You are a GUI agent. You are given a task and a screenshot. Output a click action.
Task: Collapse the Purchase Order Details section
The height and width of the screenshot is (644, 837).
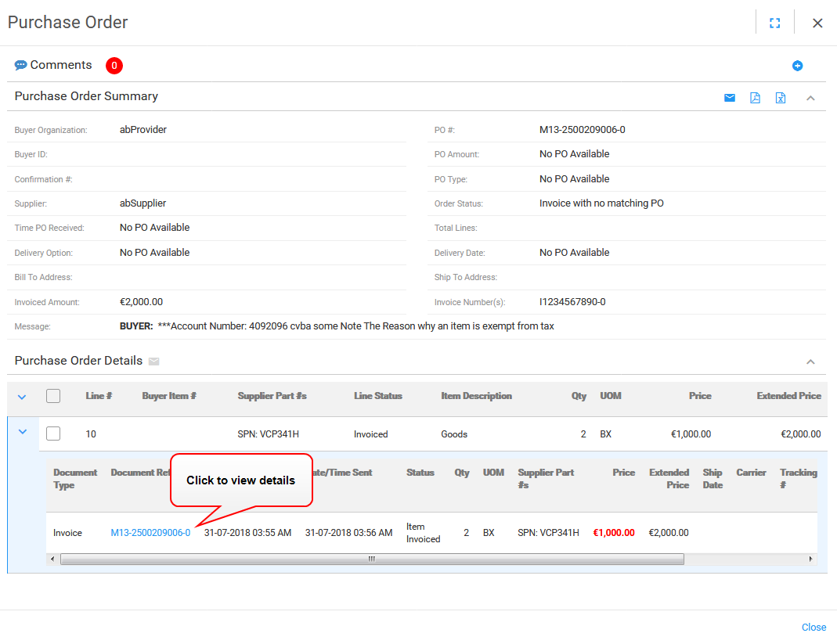[810, 361]
